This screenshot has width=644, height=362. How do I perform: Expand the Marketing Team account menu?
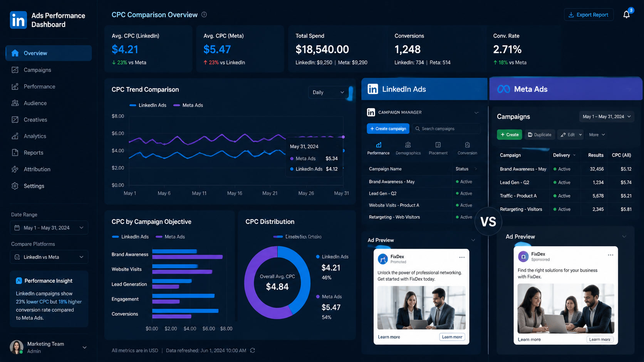pos(84,347)
